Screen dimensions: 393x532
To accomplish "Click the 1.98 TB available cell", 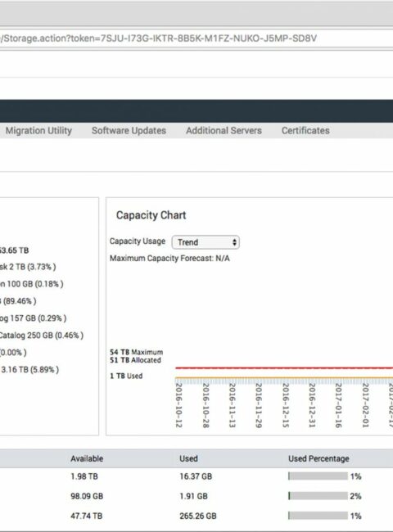I will point(84,476).
